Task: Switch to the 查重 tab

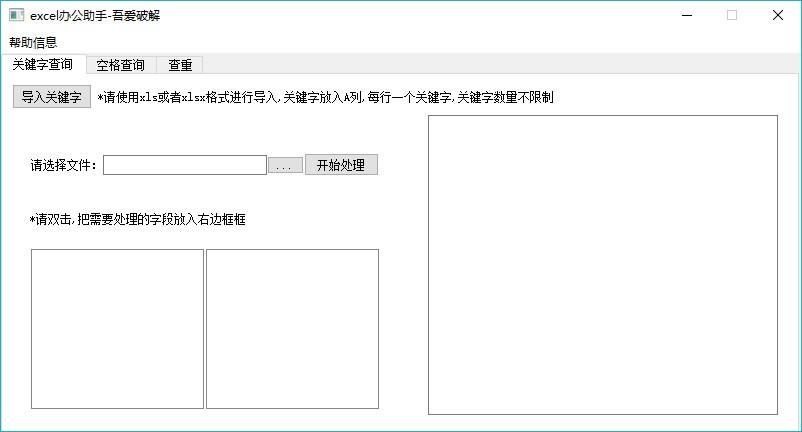Action: click(x=180, y=65)
